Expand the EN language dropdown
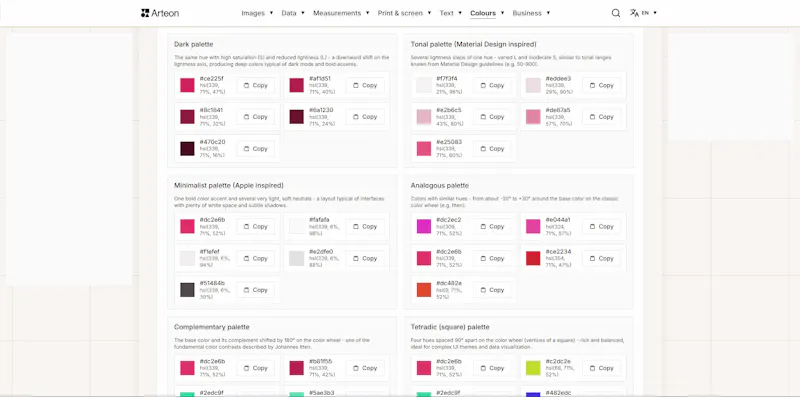The image size is (800, 397). tap(649, 13)
